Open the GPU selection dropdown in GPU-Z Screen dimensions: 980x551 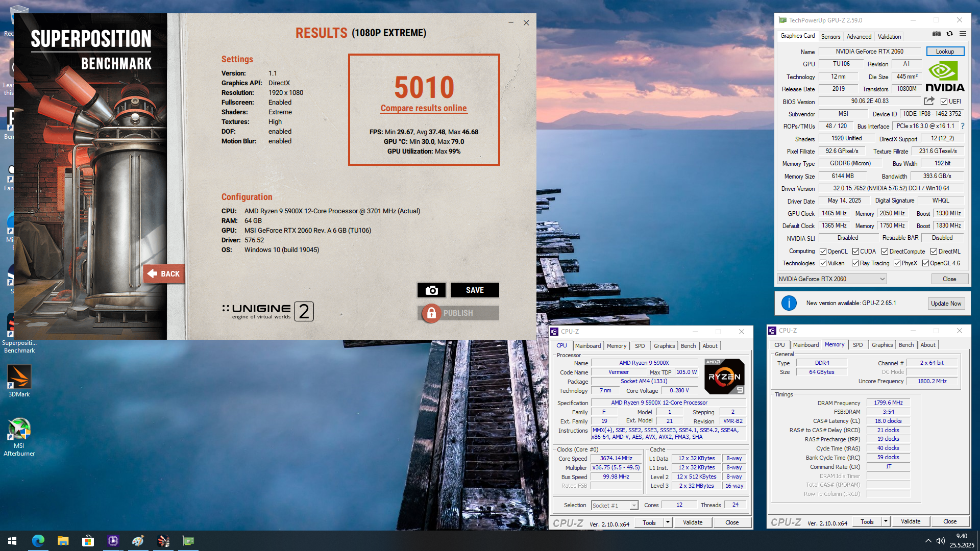pyautogui.click(x=831, y=279)
